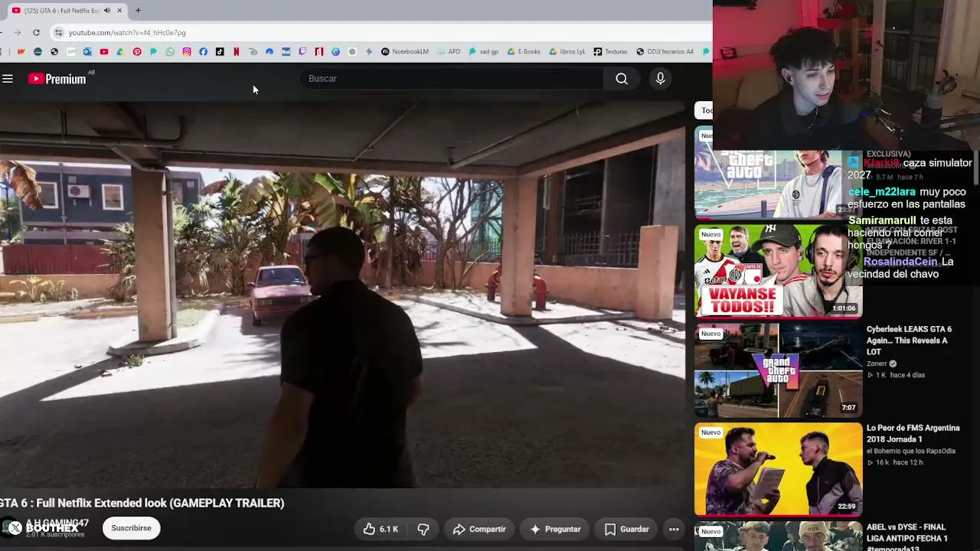This screenshot has width=980, height=551.
Task: Open the Cyberleek GTA 6 video thumbnail
Action: click(778, 370)
